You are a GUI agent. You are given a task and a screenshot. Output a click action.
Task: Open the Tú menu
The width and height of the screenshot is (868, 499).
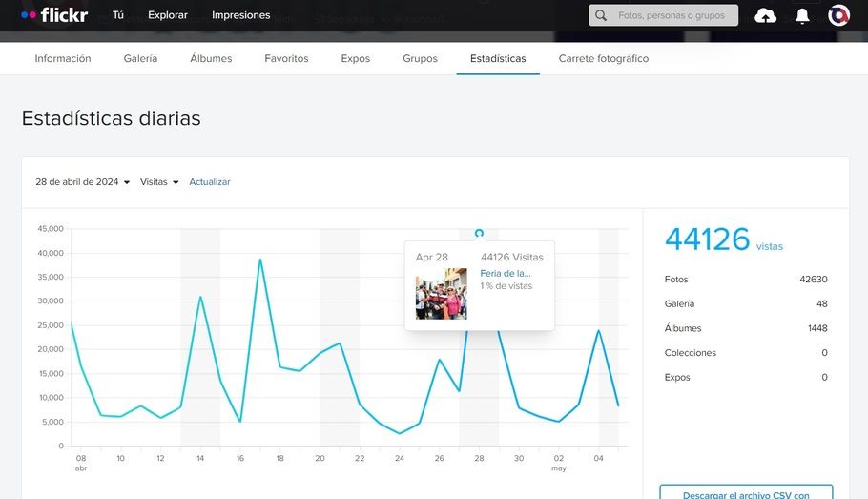[x=118, y=15]
